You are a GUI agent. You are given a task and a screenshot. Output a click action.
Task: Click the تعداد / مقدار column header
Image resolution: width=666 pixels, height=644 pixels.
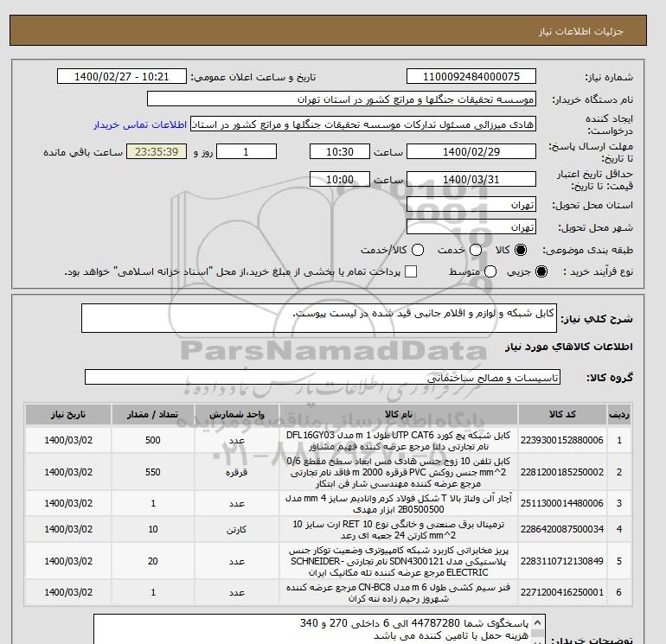click(x=153, y=414)
